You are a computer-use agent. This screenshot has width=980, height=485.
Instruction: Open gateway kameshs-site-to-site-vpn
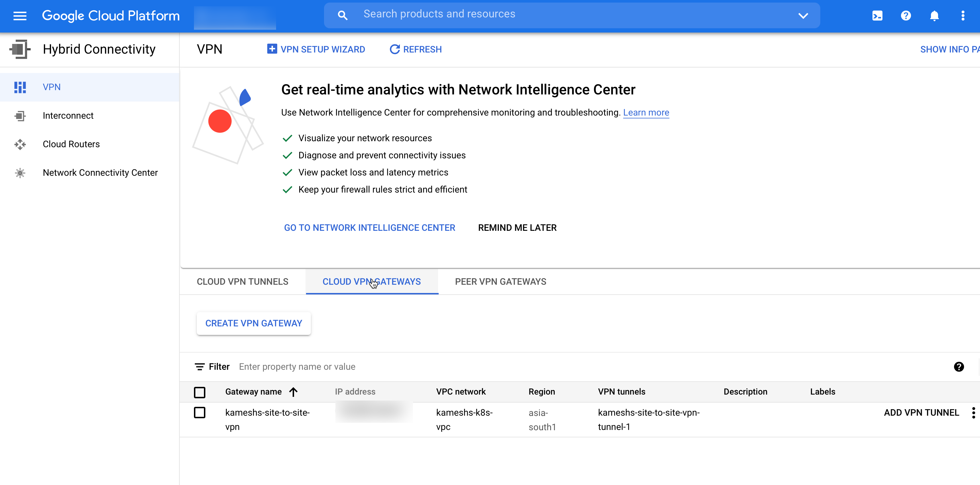coord(267,420)
